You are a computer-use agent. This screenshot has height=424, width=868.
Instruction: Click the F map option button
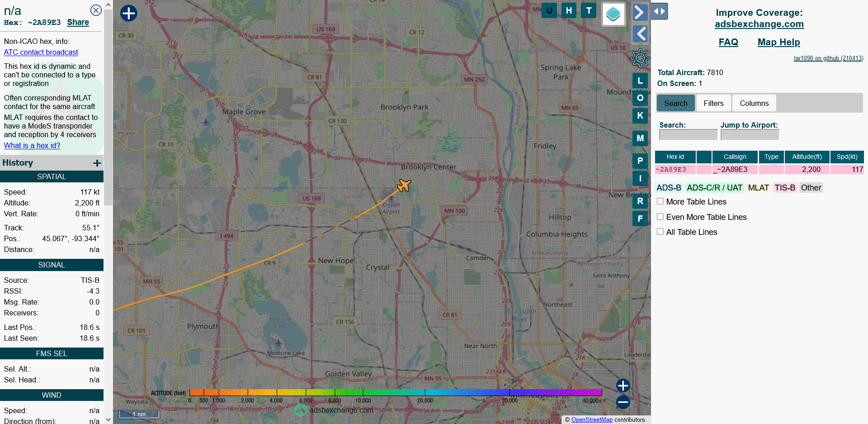tap(640, 219)
